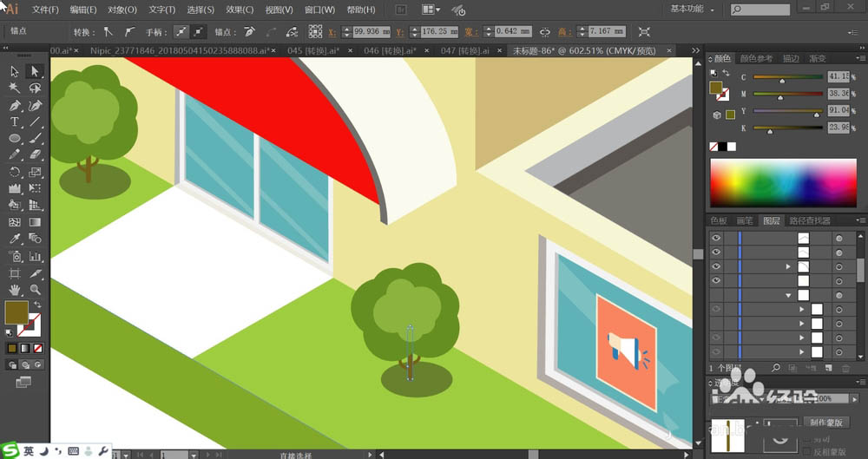Expand third layer row disclosure triangle

click(x=788, y=267)
